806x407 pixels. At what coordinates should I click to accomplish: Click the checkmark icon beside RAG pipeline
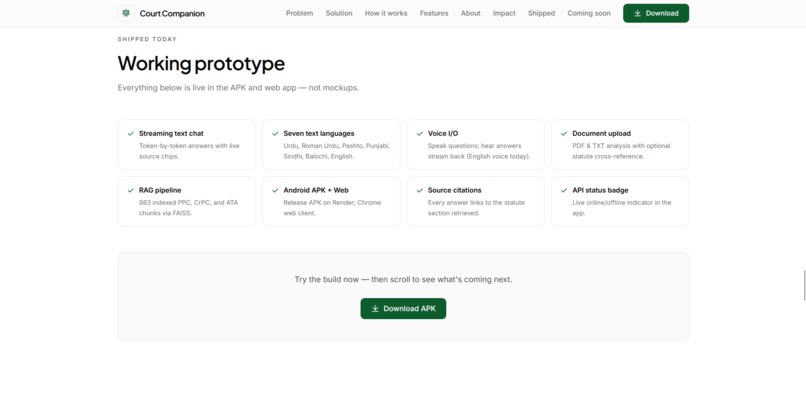(131, 190)
